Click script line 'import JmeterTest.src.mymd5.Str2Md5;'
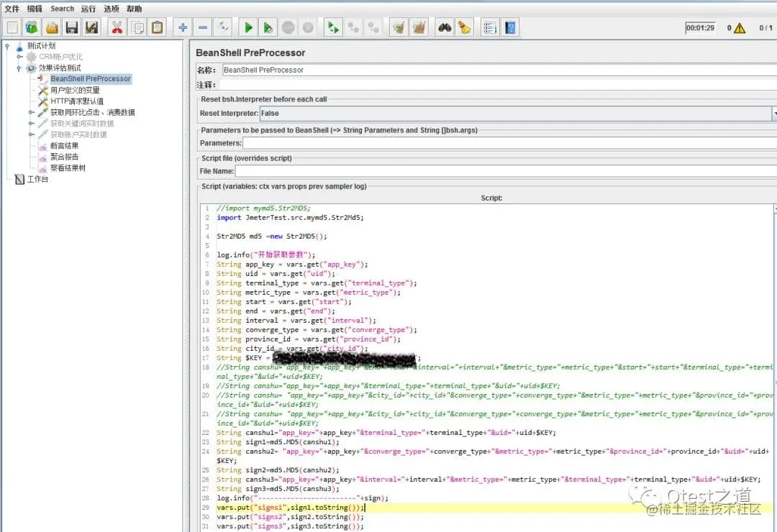 tap(290, 217)
